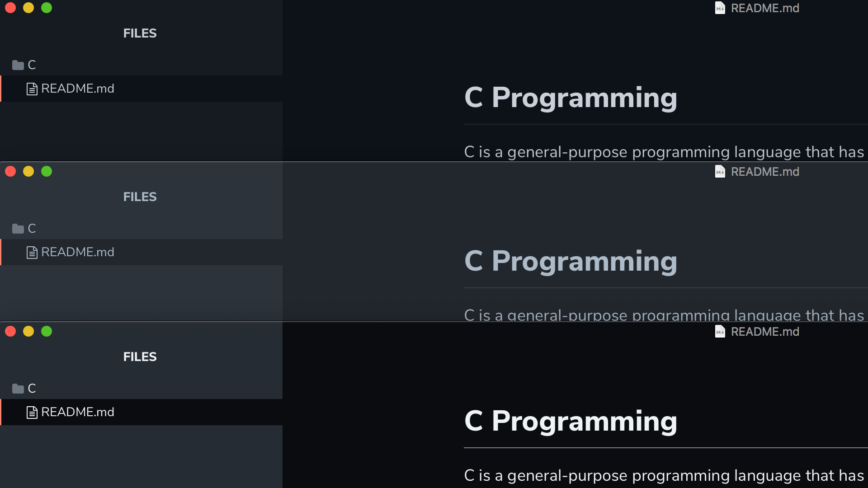868x488 pixels.
Task: Click the FILES header in the top window
Action: click(x=140, y=33)
